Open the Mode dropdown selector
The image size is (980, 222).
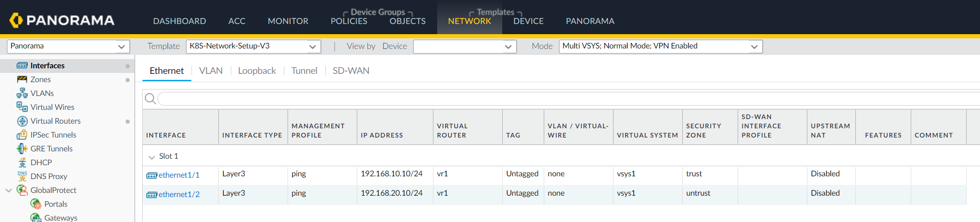(660, 46)
